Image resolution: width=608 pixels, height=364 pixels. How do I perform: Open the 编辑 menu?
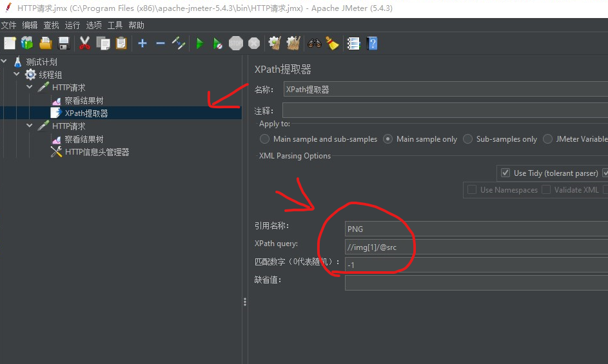(30, 25)
